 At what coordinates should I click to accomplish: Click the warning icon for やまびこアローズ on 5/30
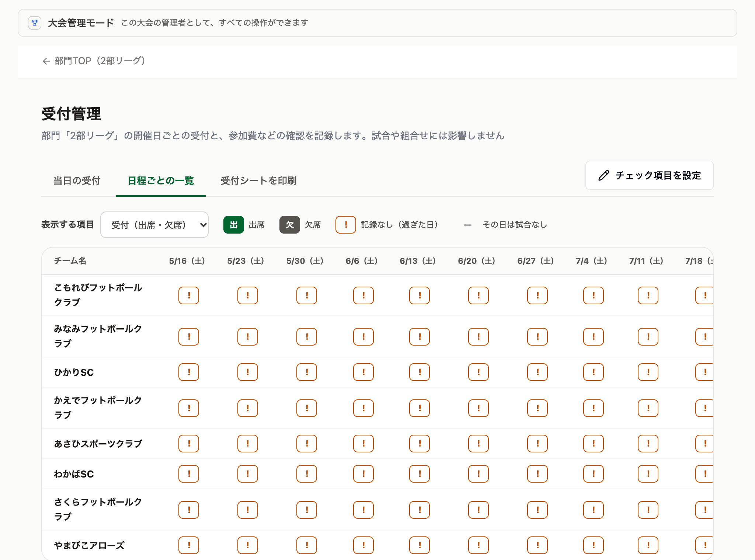pyautogui.click(x=307, y=545)
